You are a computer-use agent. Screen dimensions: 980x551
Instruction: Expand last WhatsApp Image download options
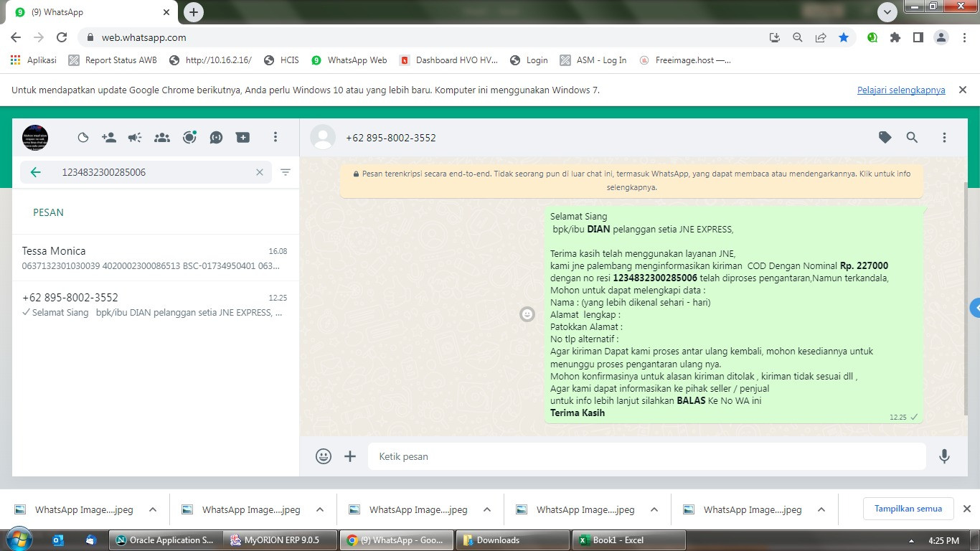tap(821, 509)
